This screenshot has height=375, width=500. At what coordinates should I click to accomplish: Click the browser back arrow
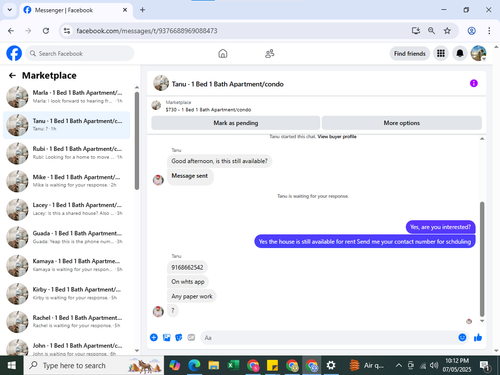[11, 31]
